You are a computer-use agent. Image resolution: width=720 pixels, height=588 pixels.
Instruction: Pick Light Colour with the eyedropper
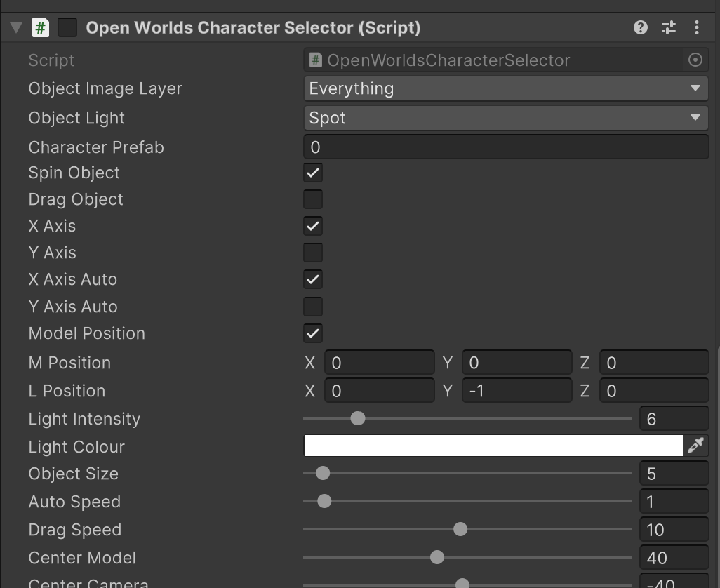[x=695, y=446]
